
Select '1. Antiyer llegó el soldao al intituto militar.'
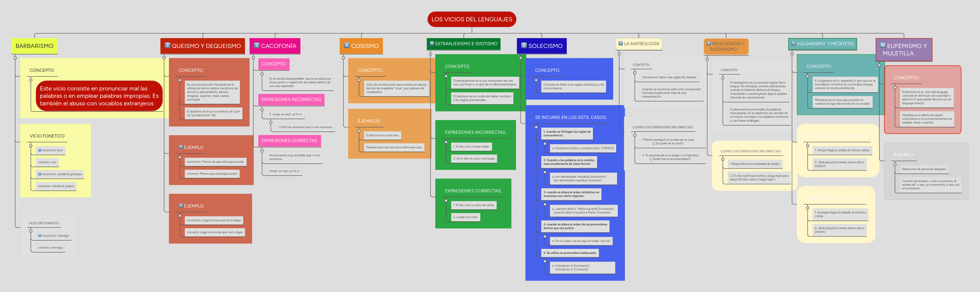842,150
